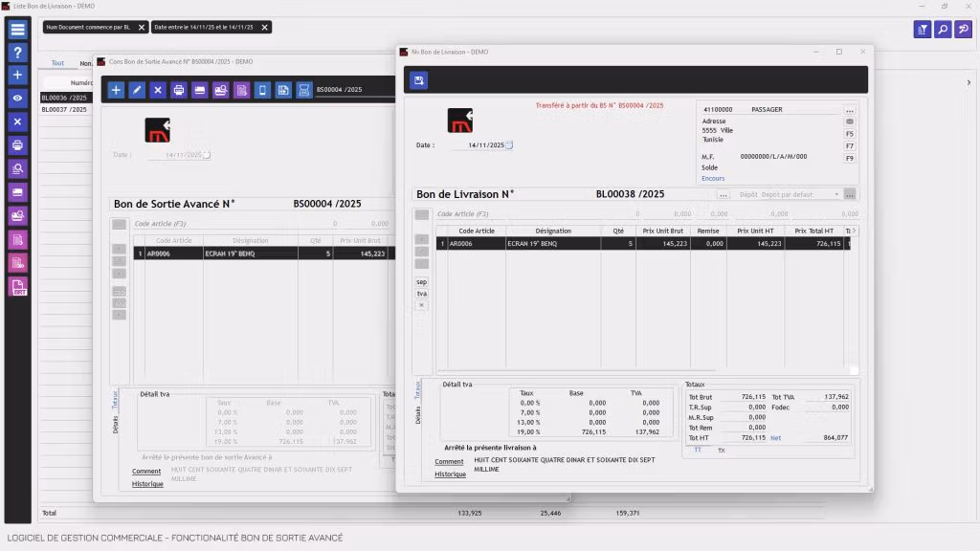Click the F7 button in client panel
980x551 pixels.
(850, 146)
